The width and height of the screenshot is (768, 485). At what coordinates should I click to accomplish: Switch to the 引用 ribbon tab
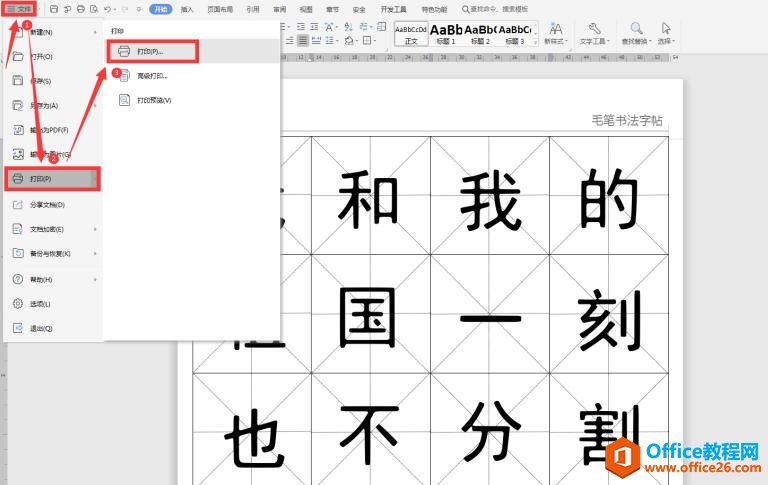tap(253, 9)
